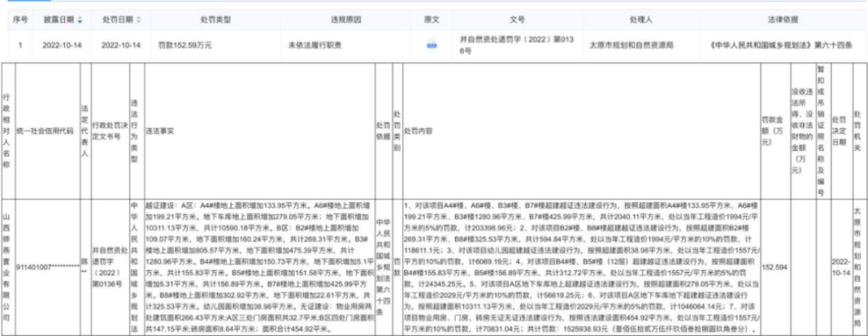Select 太原市规划和自然资源局 in 处理人 column

pyautogui.click(x=632, y=45)
